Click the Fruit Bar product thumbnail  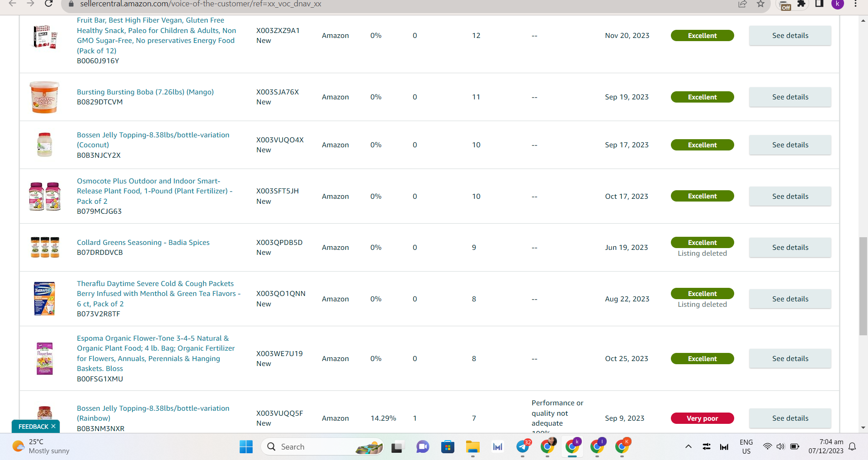click(x=45, y=37)
